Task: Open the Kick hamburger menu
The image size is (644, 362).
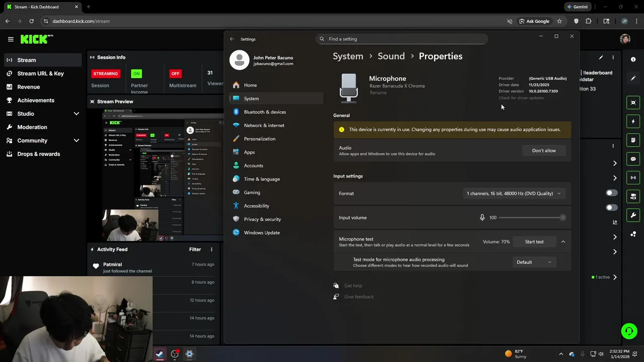Action: (11, 39)
